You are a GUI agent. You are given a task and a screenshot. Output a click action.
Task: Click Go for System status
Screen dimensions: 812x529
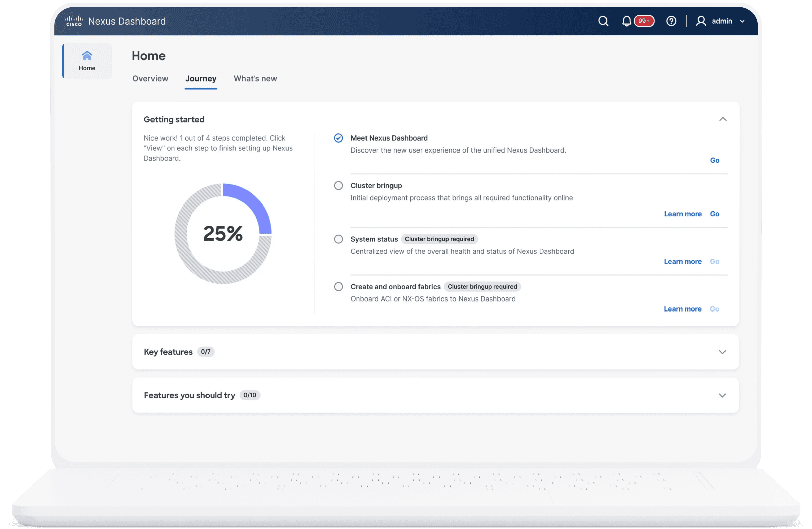[x=714, y=261]
